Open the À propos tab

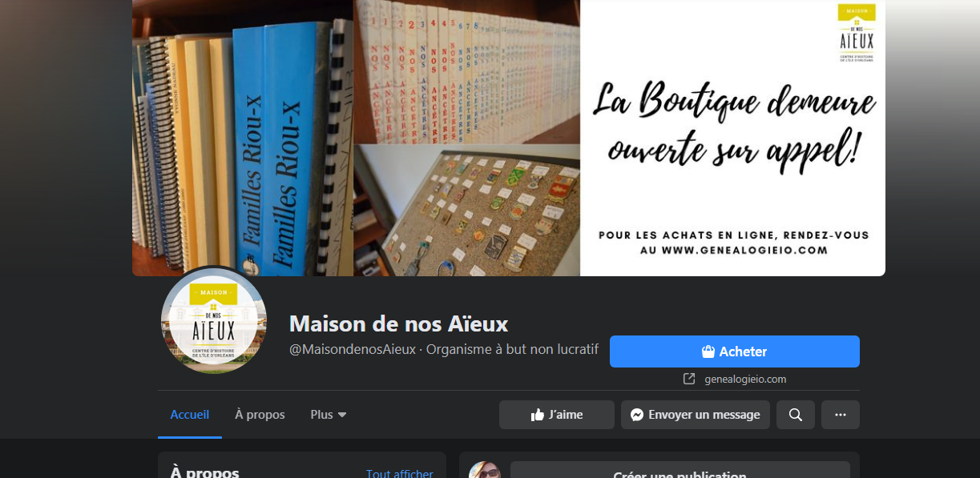click(x=260, y=415)
